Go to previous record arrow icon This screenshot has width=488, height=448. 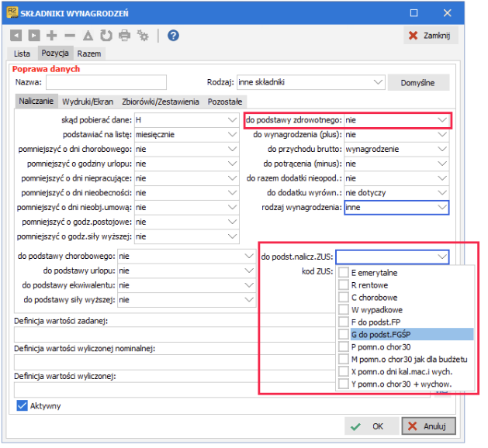click(x=16, y=36)
